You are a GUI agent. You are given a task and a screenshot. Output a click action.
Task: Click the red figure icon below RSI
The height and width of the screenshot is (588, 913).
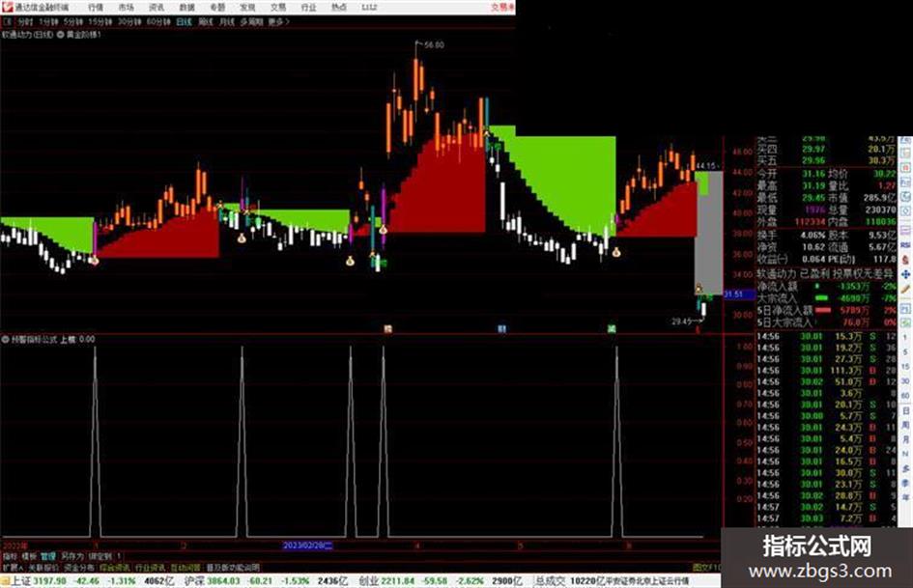tap(905, 260)
